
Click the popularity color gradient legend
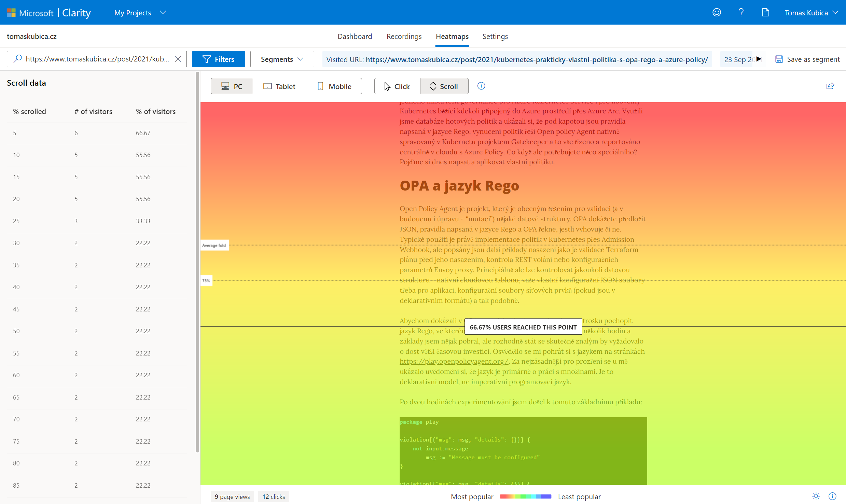[x=525, y=496]
